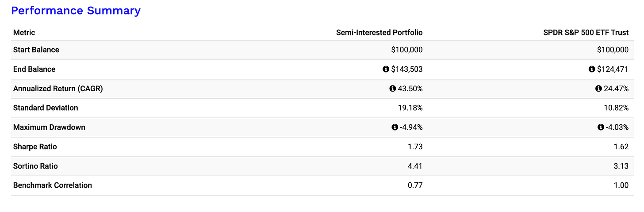644x212 pixels.
Task: Click the Benchmark Correlation row label
Action: [x=53, y=185]
